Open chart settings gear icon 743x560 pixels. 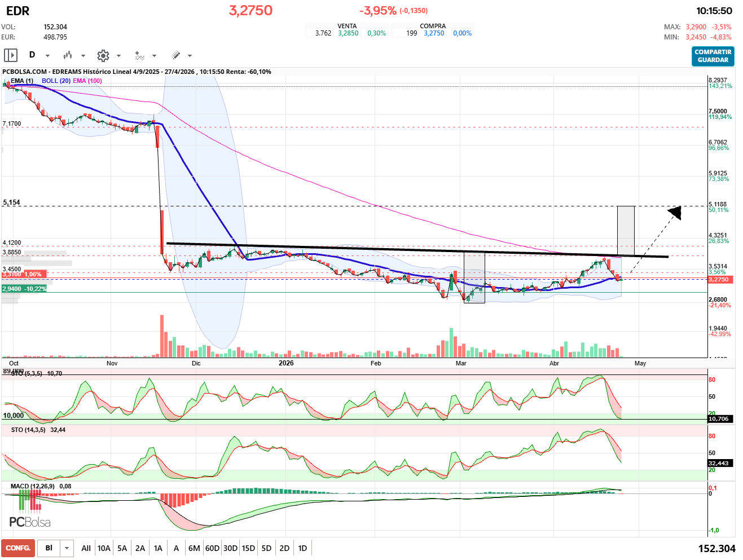pyautogui.click(x=103, y=55)
